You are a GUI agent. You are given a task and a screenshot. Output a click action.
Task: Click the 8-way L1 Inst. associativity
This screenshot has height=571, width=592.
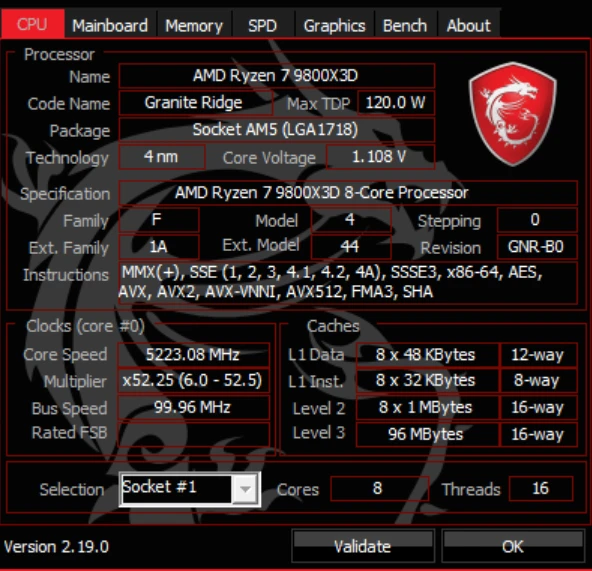538,381
